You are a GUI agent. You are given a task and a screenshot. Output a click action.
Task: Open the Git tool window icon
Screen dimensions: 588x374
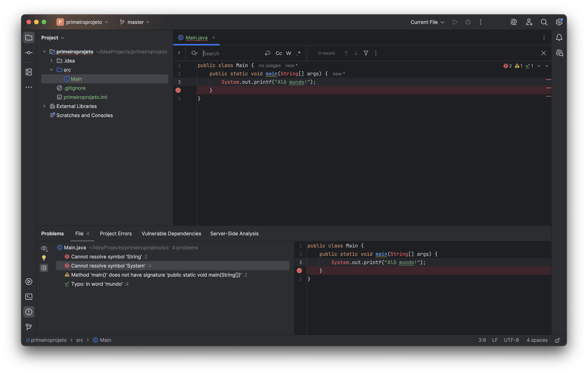click(x=29, y=327)
